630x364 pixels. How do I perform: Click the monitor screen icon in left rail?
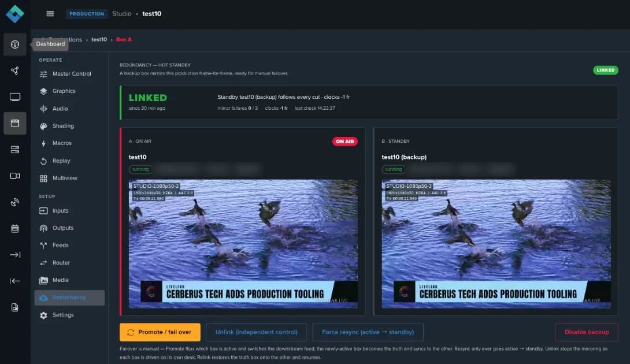point(15,97)
